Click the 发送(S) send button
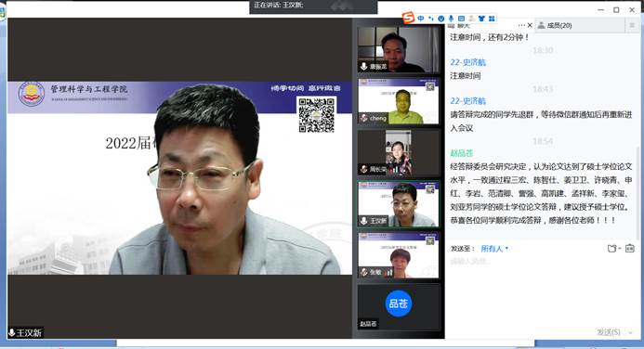The image size is (644, 349). point(609,332)
